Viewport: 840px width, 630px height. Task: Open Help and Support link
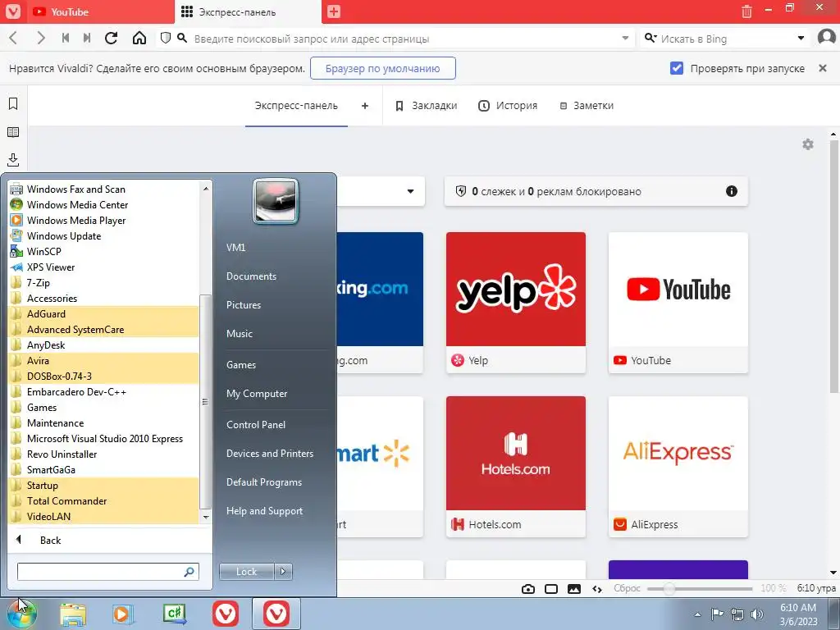pyautogui.click(x=264, y=511)
